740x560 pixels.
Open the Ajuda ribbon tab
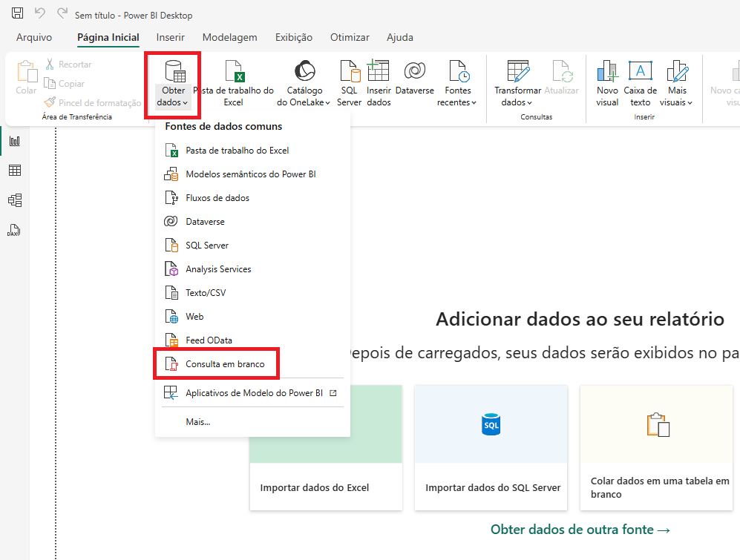[400, 37]
